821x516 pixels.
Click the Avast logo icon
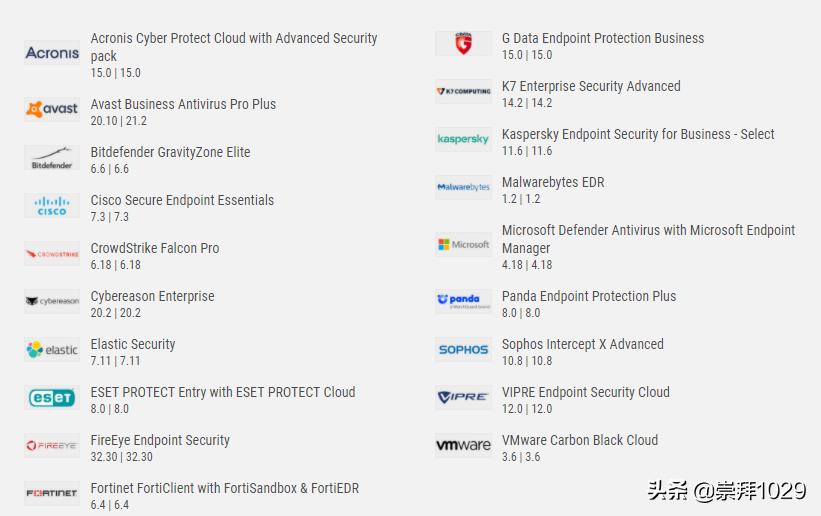tap(52, 109)
